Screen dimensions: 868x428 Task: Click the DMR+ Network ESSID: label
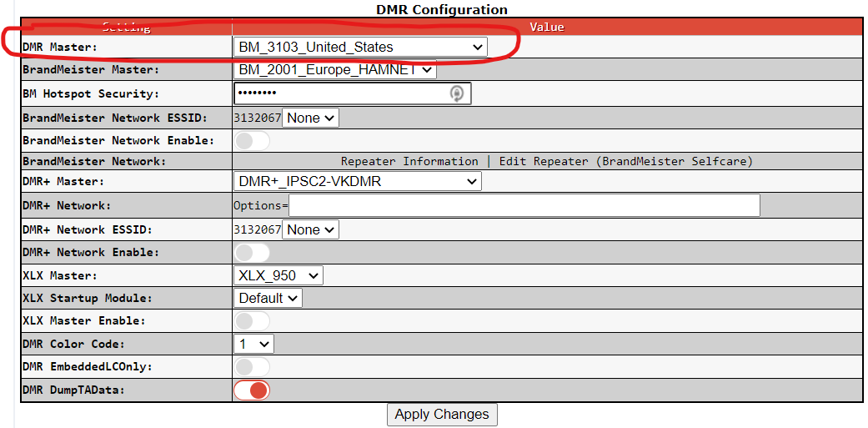88,229
